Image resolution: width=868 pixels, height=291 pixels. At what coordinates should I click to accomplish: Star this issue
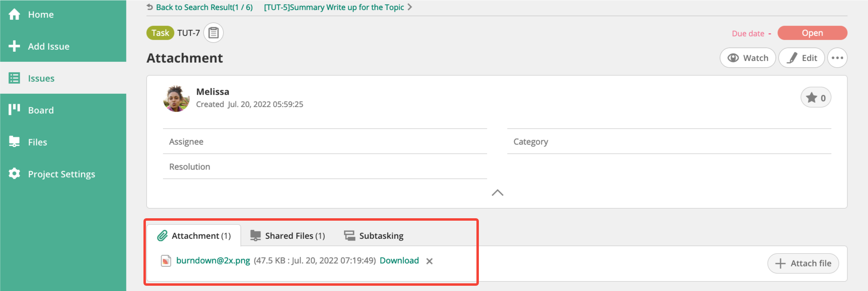click(815, 97)
